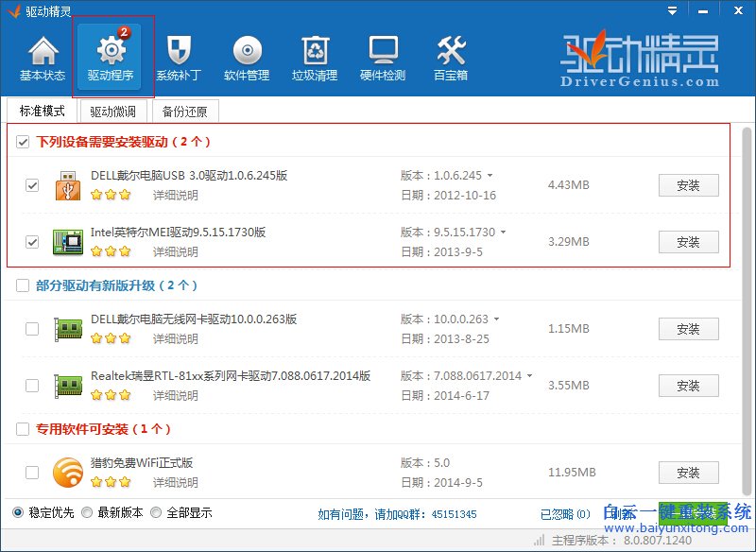Click the five-star rating of DELL wireless driver
The width and height of the screenshot is (756, 552).
pos(111,338)
